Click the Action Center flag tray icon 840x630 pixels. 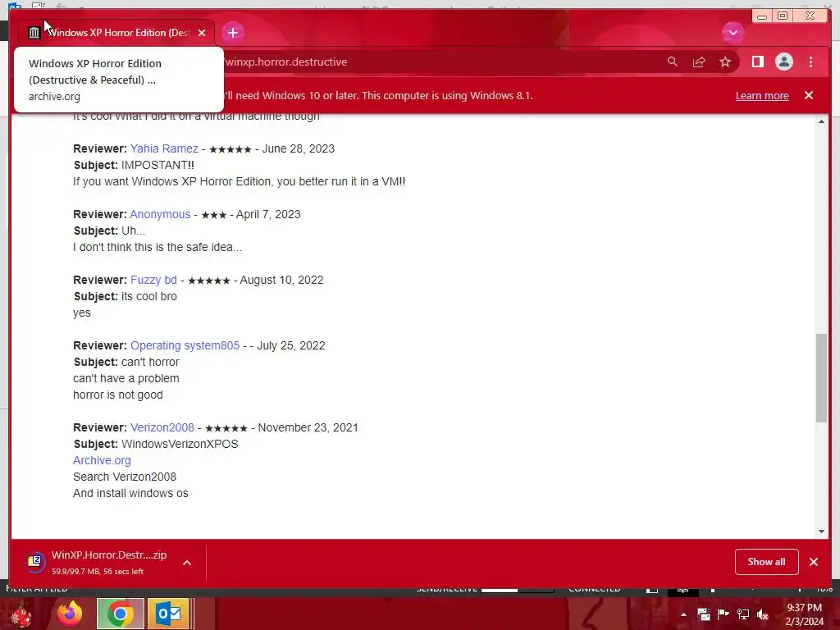click(724, 614)
